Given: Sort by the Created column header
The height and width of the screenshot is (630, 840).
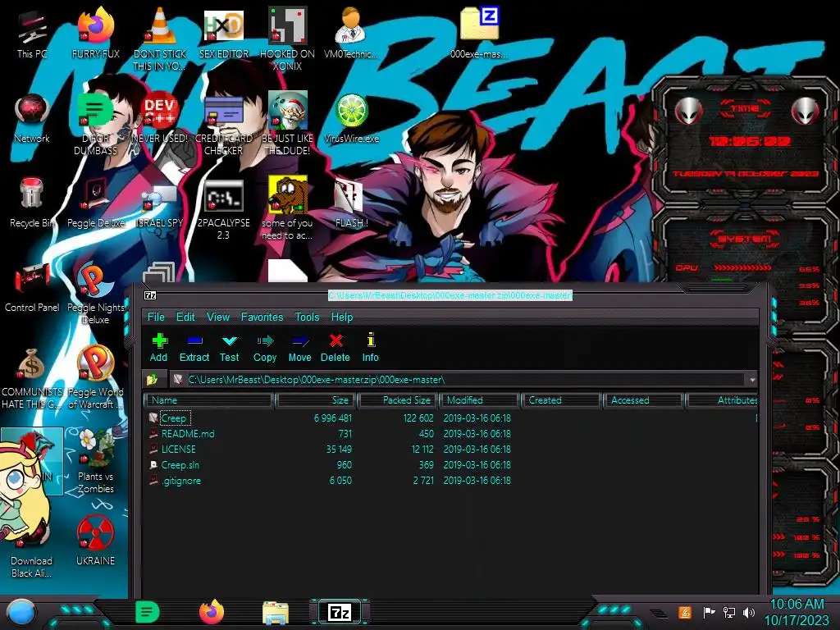Looking at the screenshot, I should [x=561, y=400].
